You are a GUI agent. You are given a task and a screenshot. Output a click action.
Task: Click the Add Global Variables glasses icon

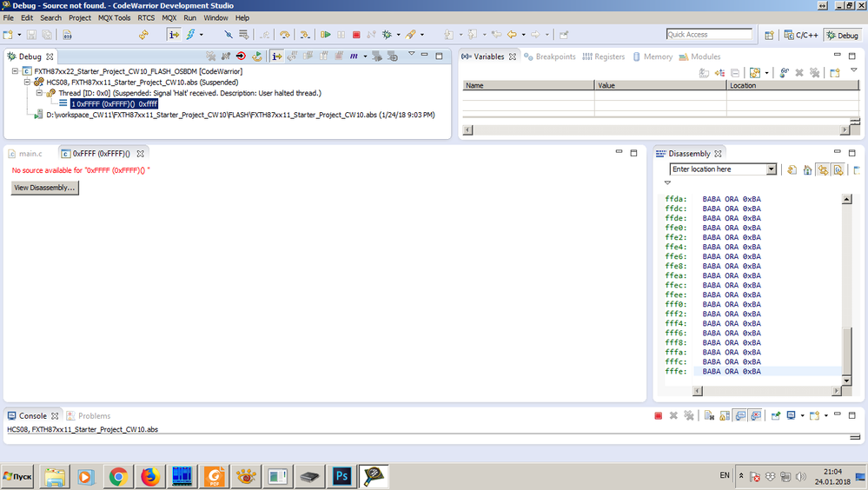[x=784, y=72]
